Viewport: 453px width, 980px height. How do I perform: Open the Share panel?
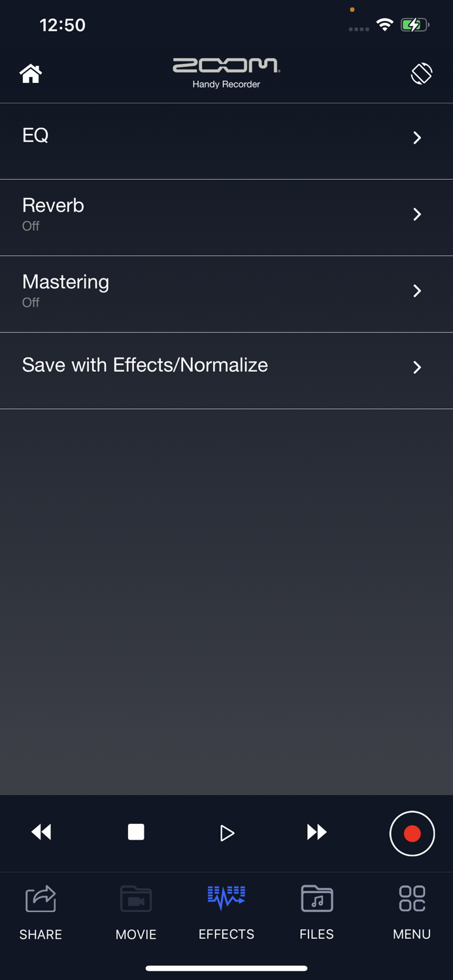40,911
